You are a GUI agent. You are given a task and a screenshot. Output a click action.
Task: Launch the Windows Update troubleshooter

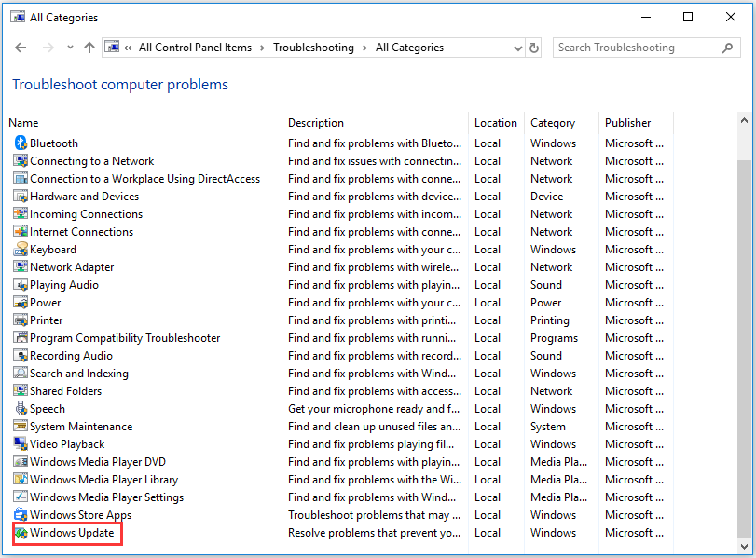click(72, 533)
